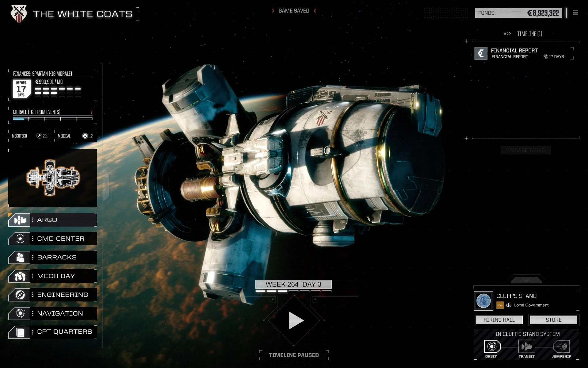This screenshot has width=588, height=368.
Task: Click the finances expenditure level bars
Action: [x=58, y=92]
